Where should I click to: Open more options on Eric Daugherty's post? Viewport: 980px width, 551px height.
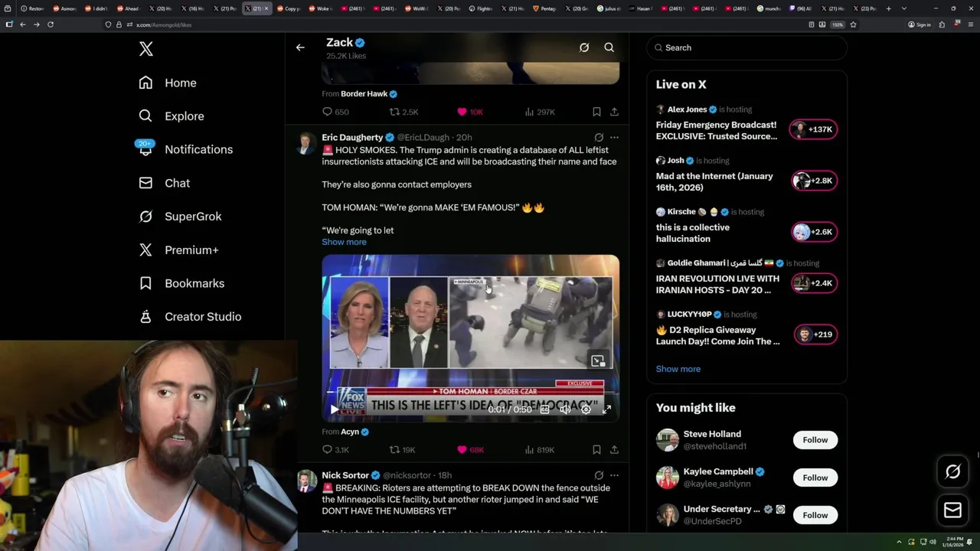[614, 138]
